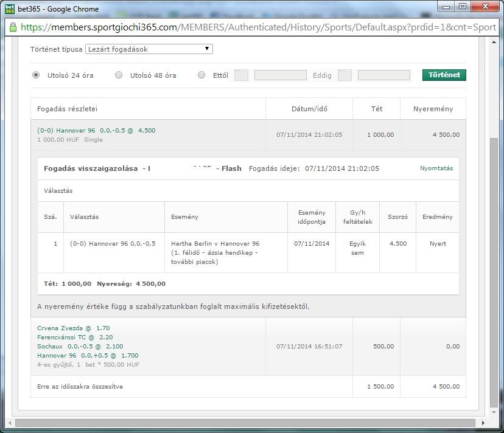Viewport: 504px width, 433px height.
Task: Click the 'Eredmény' column header
Action: pyautogui.click(x=438, y=217)
